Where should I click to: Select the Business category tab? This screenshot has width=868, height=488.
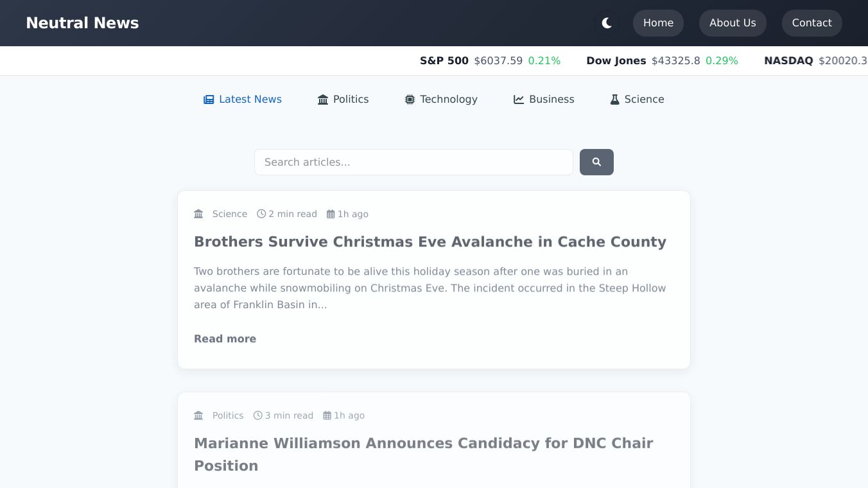(551, 100)
